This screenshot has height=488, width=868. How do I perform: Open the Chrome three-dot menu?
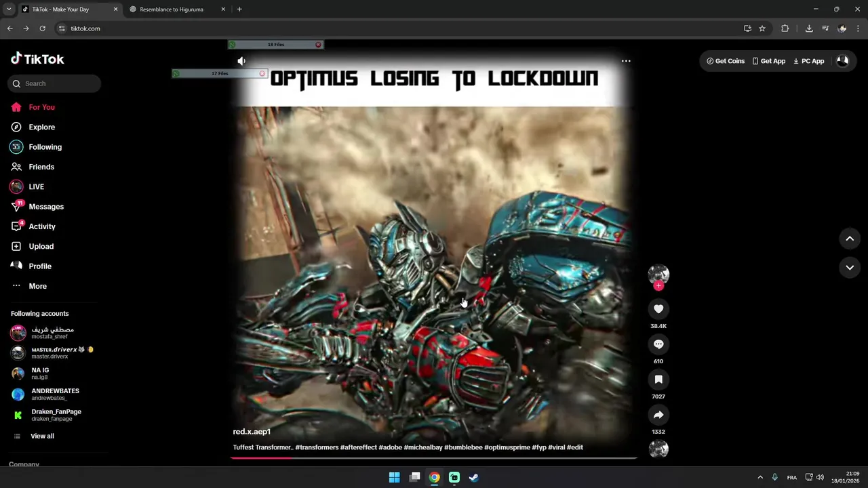click(858, 28)
